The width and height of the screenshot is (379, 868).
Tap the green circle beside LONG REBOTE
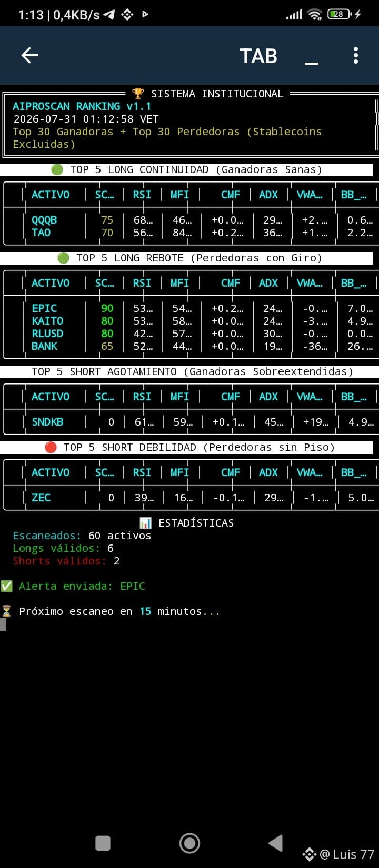coord(63,258)
